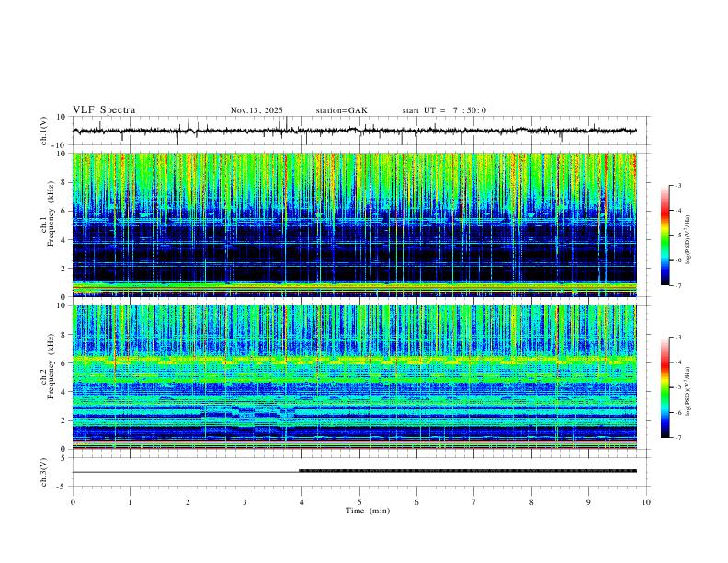Image resolution: width=728 pixels, height=563 pixels.
Task: Click the "-3" label on ch.2 colorbar
Action: point(678,338)
